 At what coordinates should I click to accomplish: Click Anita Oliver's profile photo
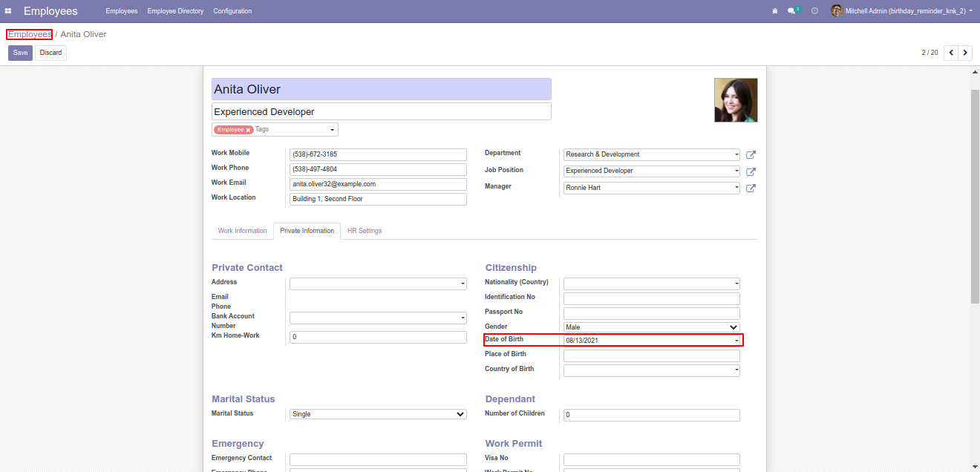(x=736, y=100)
